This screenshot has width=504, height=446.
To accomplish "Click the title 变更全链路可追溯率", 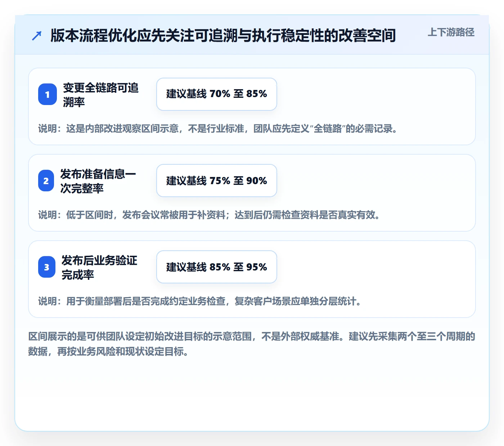I will tap(101, 95).
